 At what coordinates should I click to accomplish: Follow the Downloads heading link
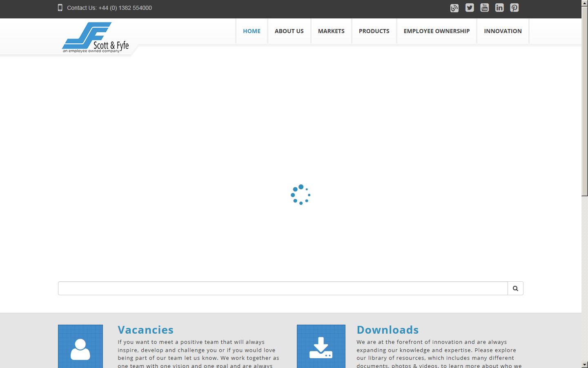click(388, 330)
